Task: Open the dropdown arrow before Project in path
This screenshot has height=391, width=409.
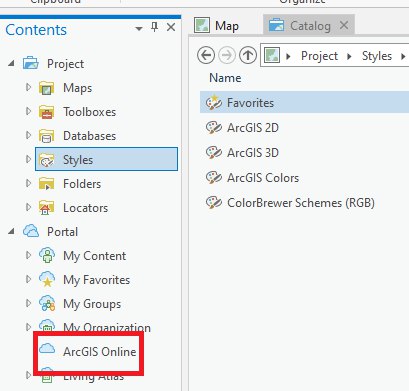Action: point(289,56)
